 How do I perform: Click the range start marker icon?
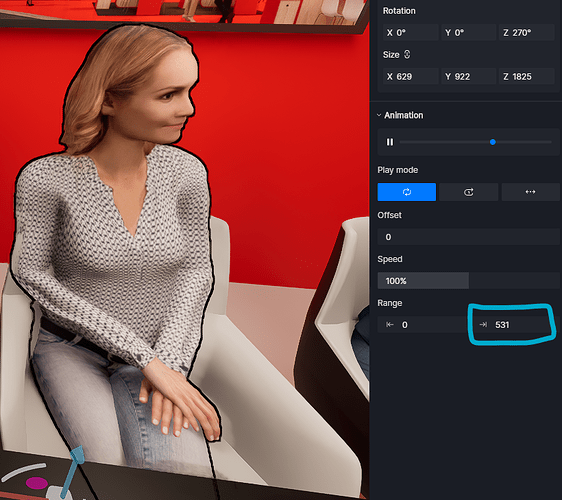click(x=390, y=325)
